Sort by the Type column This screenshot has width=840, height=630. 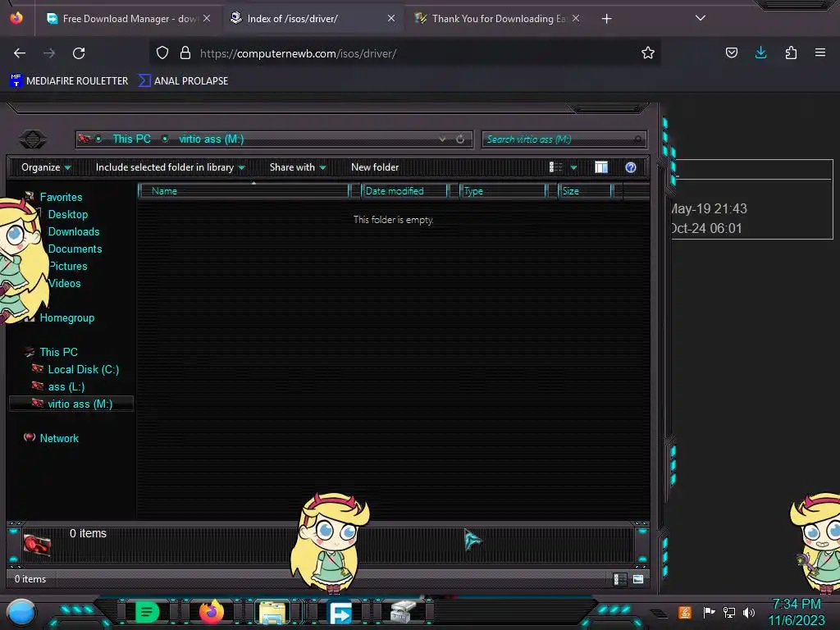coord(503,191)
